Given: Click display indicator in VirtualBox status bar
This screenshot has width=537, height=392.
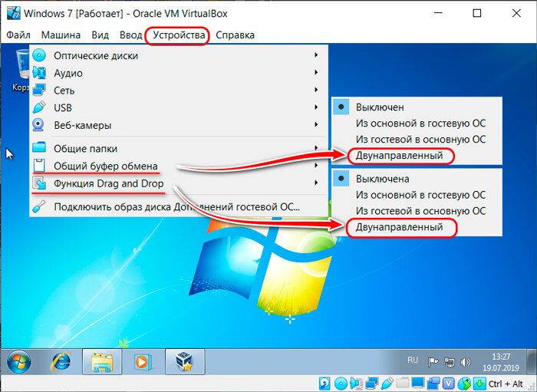Looking at the screenshot, I should click(x=418, y=383).
